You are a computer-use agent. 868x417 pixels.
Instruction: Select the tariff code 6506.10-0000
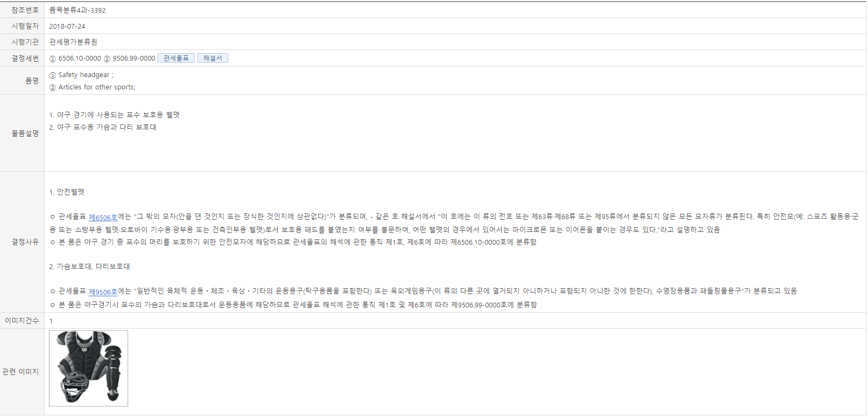[x=79, y=59]
